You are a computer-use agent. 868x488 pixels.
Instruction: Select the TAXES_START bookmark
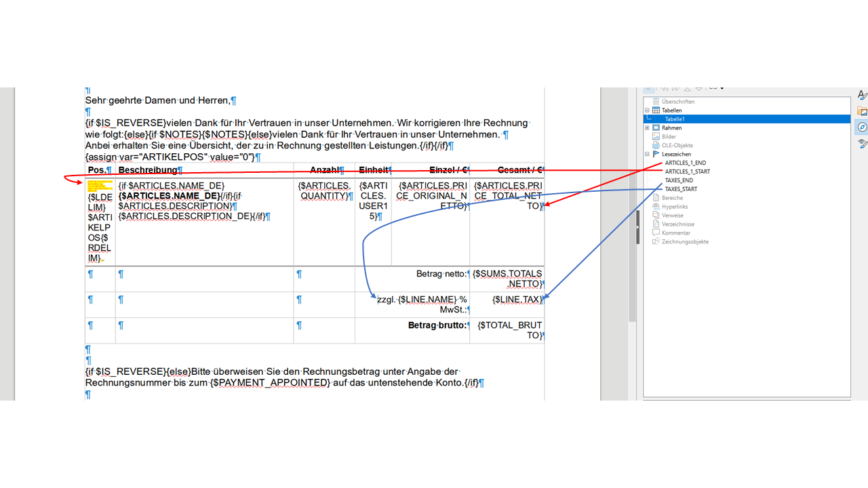pos(681,190)
